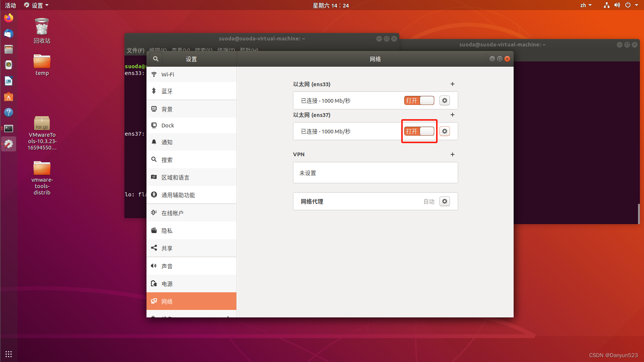Open the Background (背景) panel
644x362 pixels.
(x=191, y=109)
